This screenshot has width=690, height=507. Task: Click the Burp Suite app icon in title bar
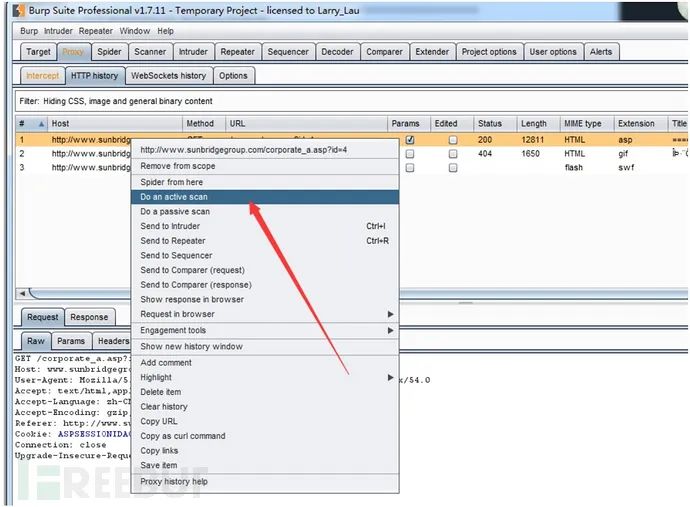tap(19, 10)
